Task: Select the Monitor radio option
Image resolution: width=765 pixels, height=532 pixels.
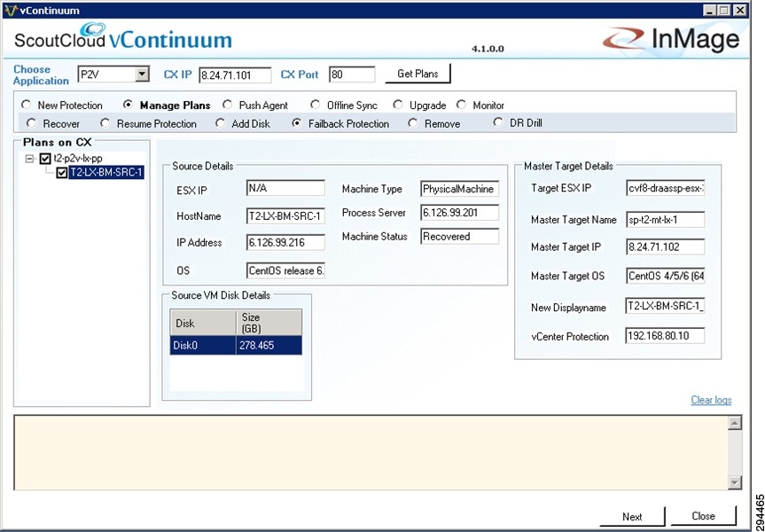Action: 461,105
